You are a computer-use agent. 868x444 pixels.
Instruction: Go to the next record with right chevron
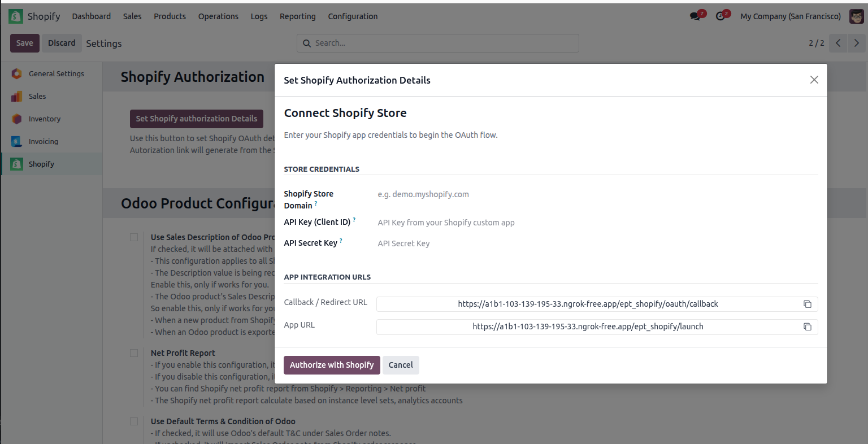point(857,43)
